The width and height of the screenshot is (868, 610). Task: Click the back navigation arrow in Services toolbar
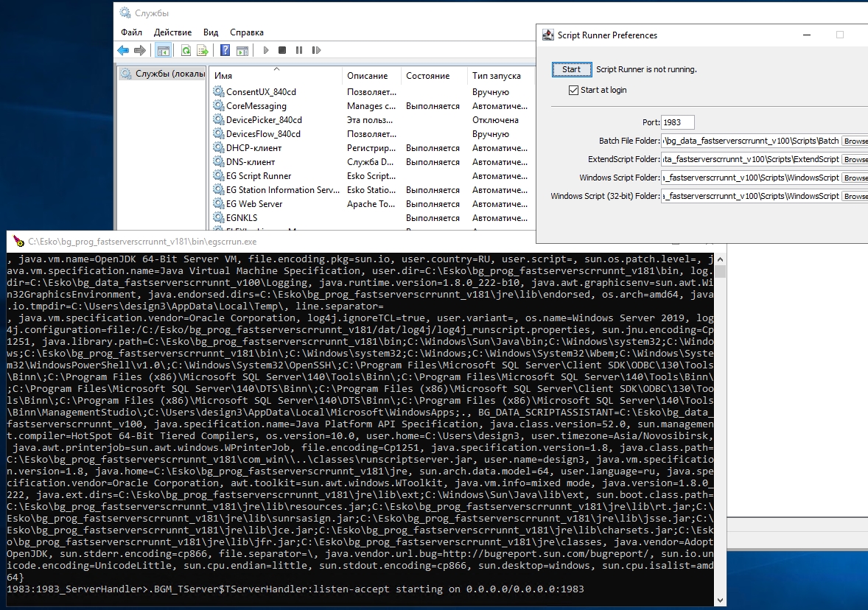(122, 50)
